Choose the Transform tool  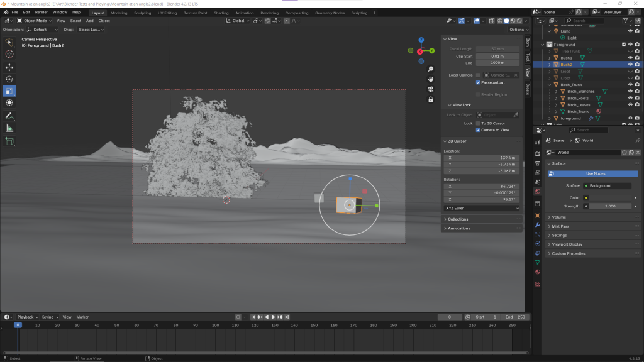click(x=9, y=103)
